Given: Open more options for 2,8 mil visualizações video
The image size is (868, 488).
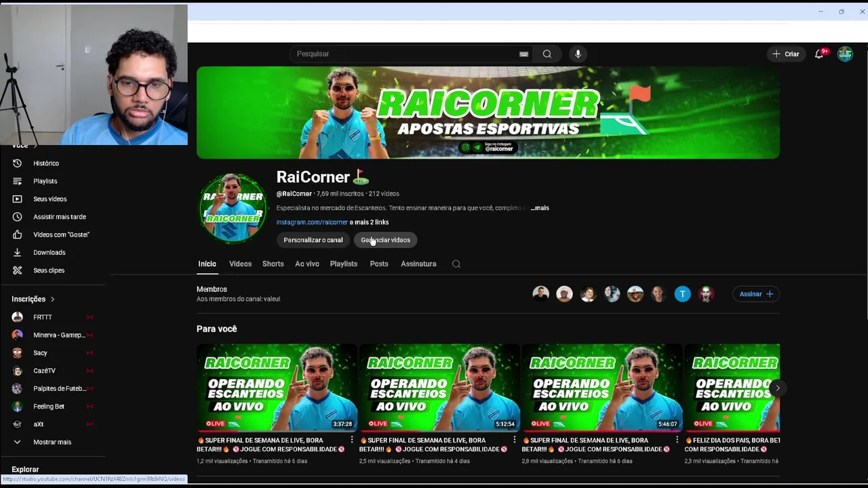Looking at the screenshot, I should click(677, 441).
